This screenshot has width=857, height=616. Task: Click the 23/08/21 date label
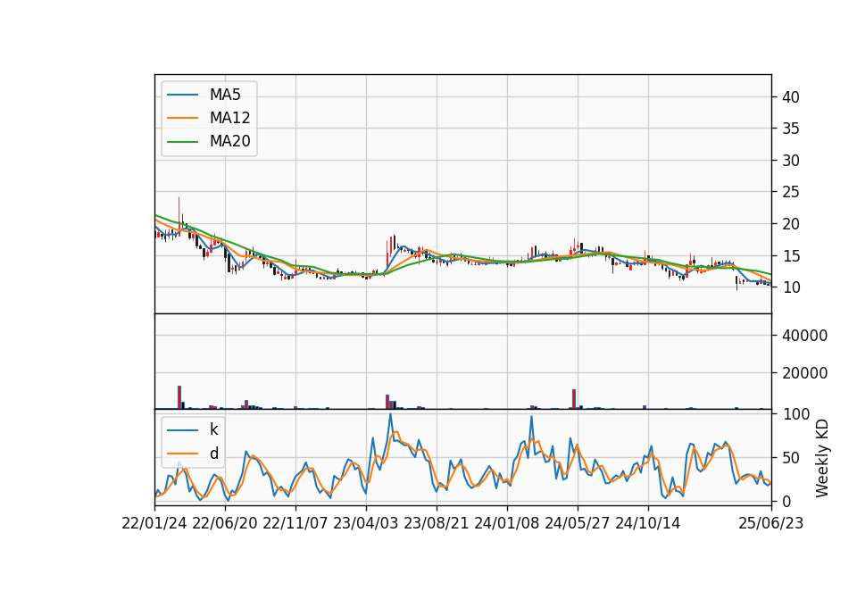click(437, 523)
